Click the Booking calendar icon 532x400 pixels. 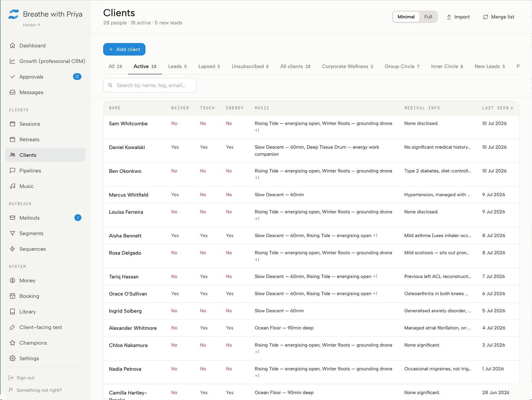13,296
